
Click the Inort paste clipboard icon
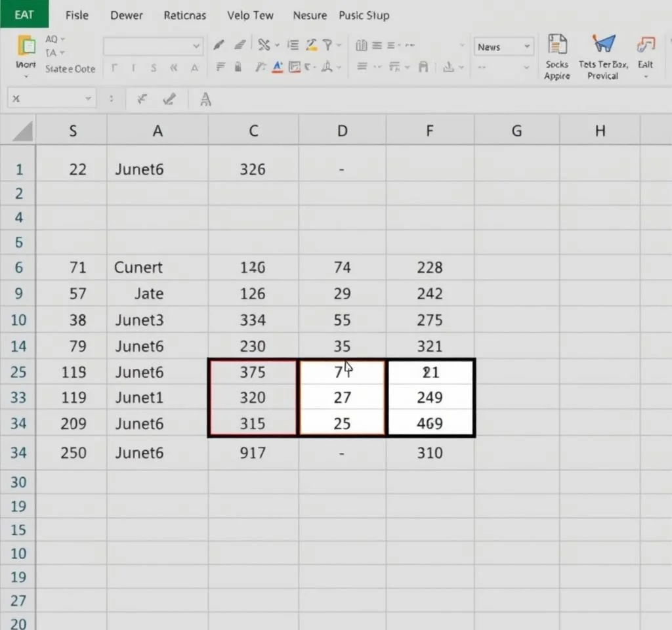26,47
